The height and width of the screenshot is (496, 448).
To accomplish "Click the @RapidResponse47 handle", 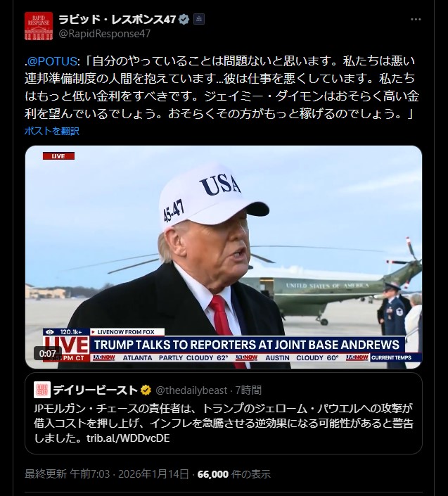I will [105, 34].
